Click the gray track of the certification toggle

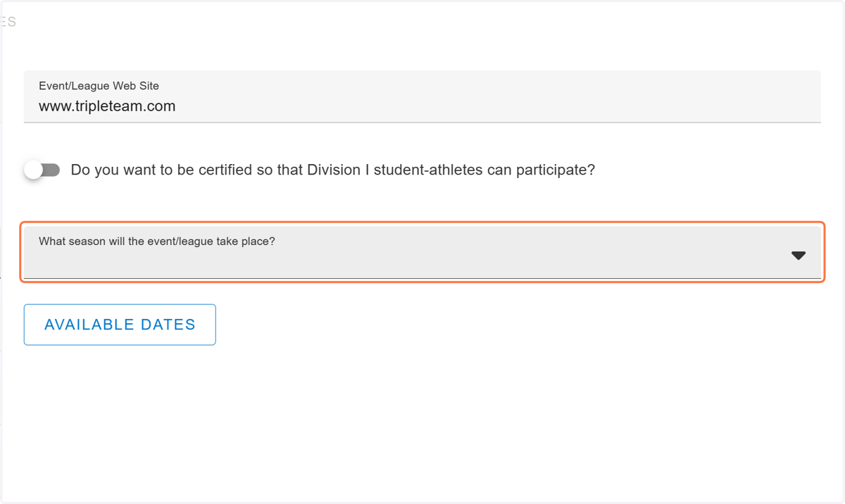[52, 170]
